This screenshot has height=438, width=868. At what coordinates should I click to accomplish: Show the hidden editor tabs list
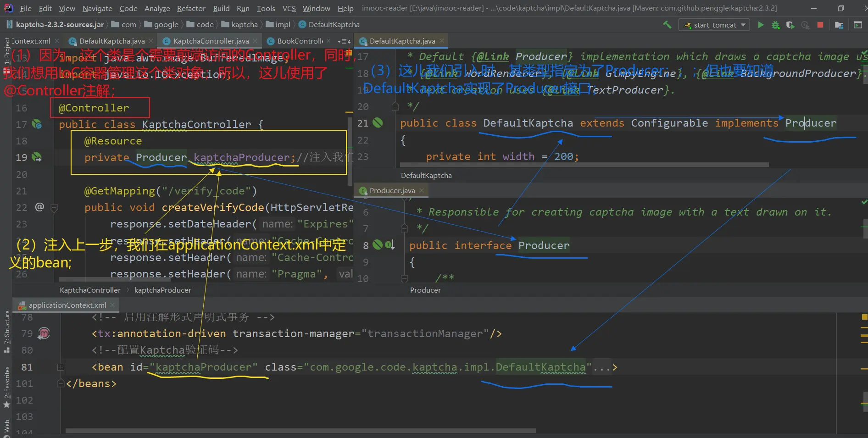[345, 41]
